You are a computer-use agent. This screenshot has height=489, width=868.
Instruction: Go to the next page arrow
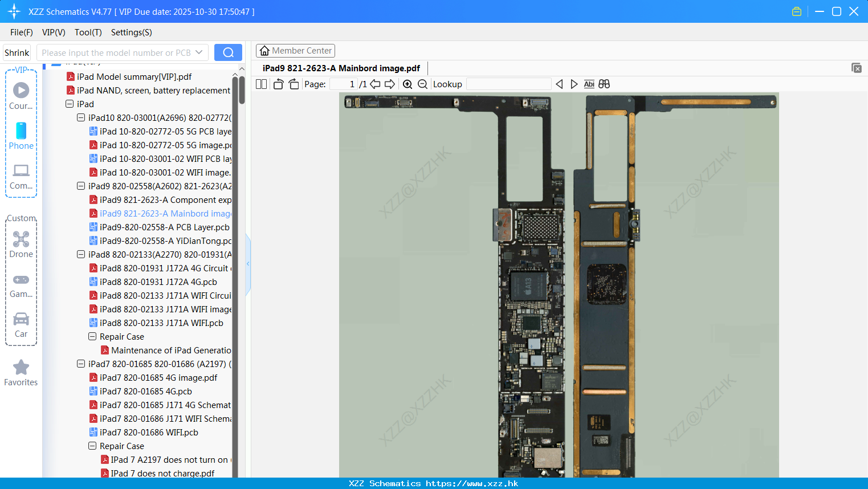pos(390,84)
